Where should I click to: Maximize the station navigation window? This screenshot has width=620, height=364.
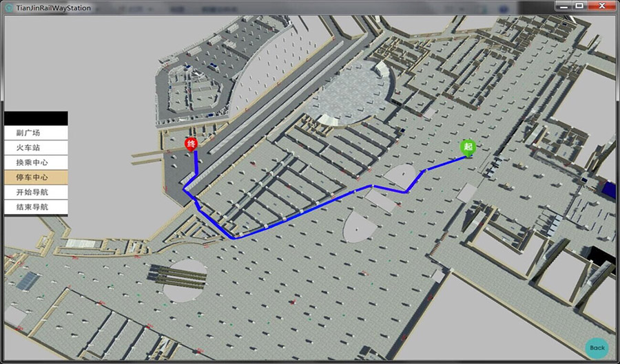point(579,6)
